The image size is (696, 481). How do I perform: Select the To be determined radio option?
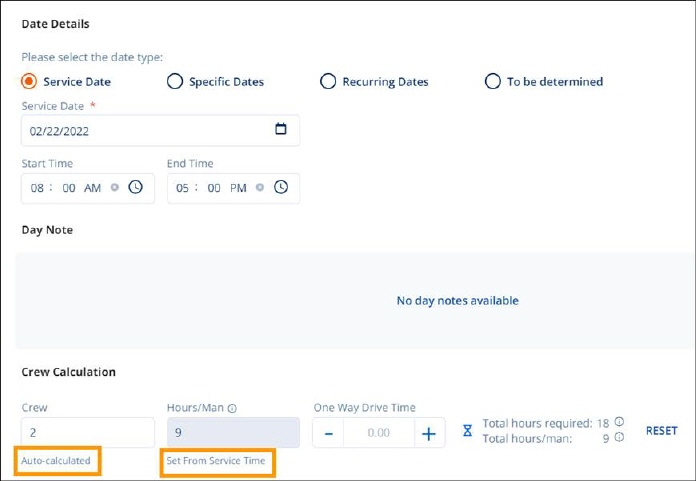click(x=493, y=82)
